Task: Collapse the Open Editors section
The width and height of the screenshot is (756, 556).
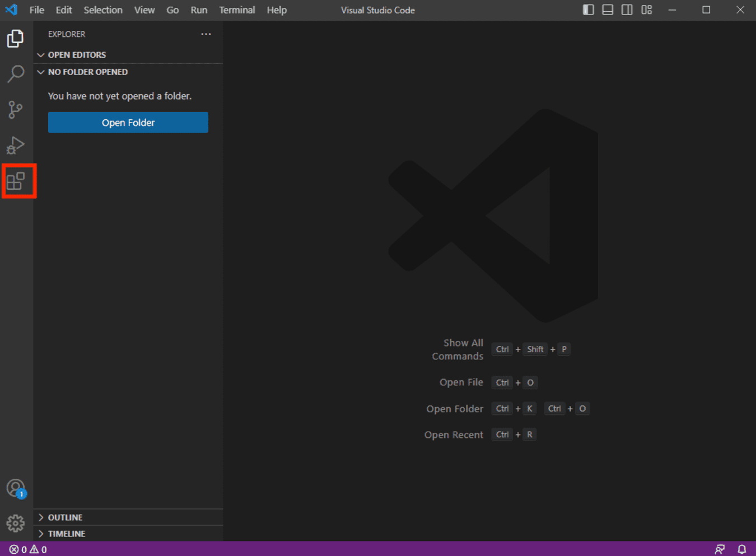Action: tap(128, 55)
